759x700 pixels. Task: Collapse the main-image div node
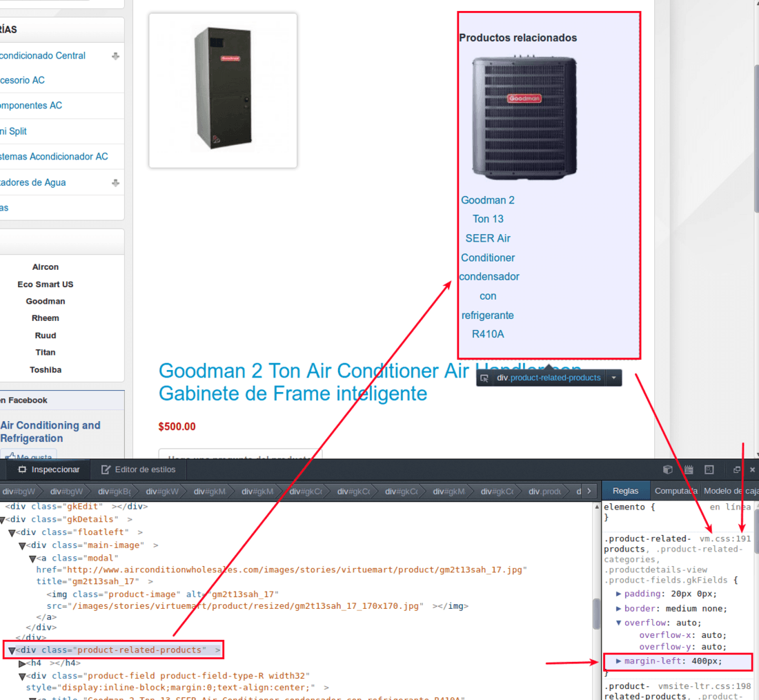tap(22, 546)
